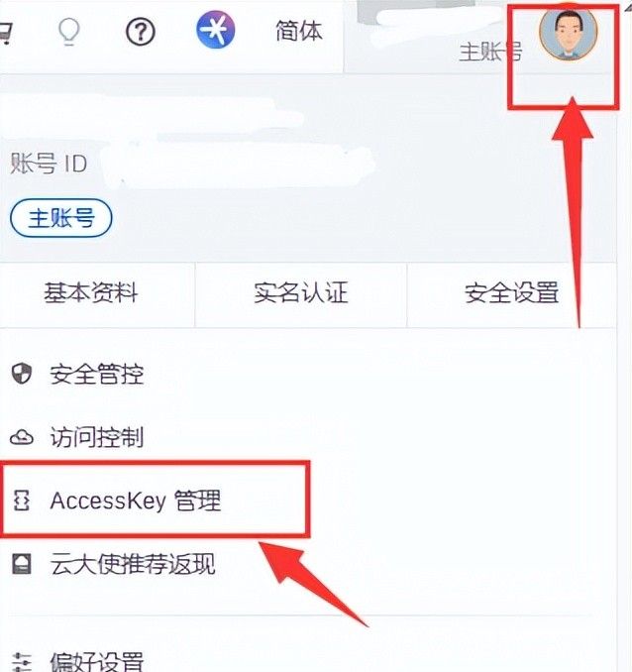Click the AccessKey brackets icon
The image size is (632, 672).
(22, 501)
